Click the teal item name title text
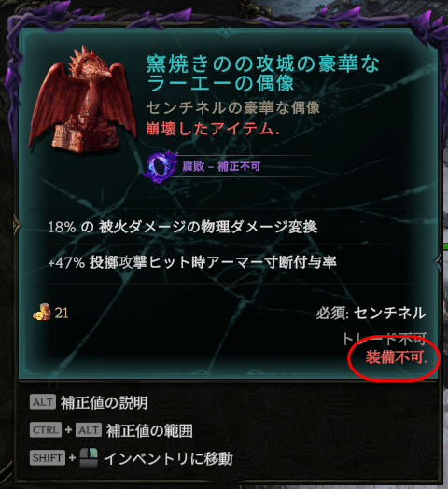This screenshot has width=448, height=489. pyautogui.click(x=262, y=74)
